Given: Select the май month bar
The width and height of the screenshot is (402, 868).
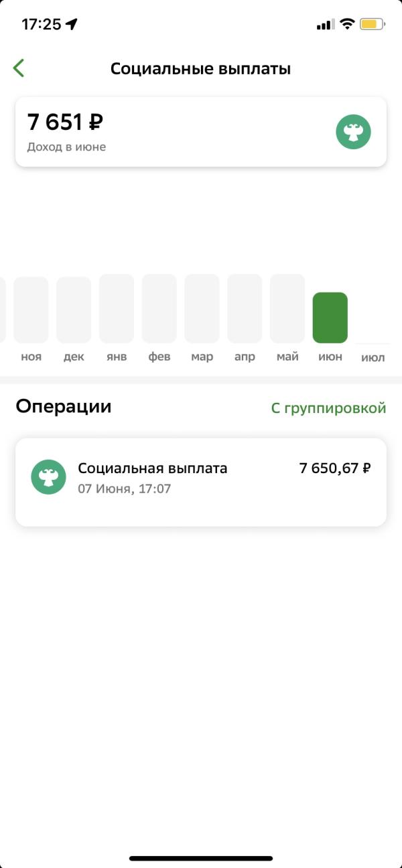Looking at the screenshot, I should pos(287,309).
